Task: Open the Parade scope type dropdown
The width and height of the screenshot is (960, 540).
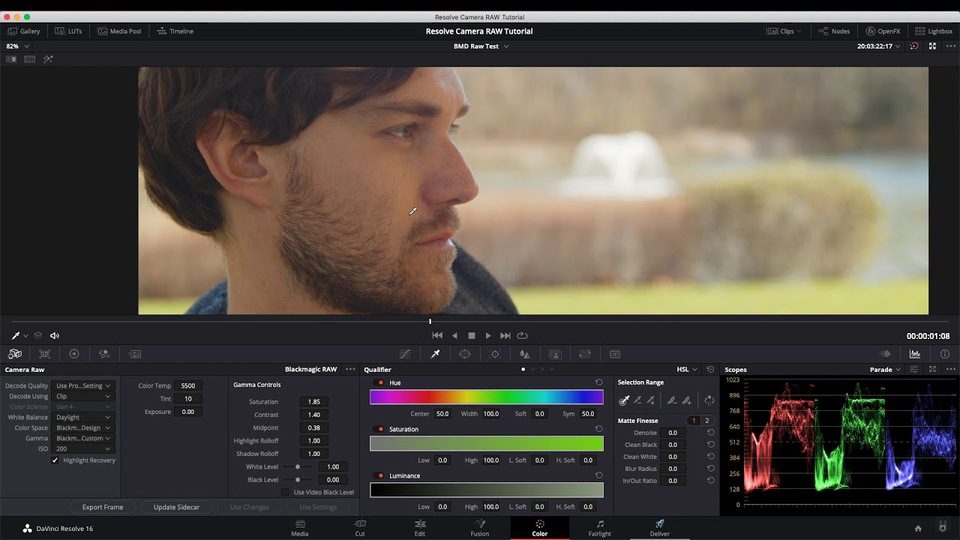Action: pyautogui.click(x=885, y=369)
